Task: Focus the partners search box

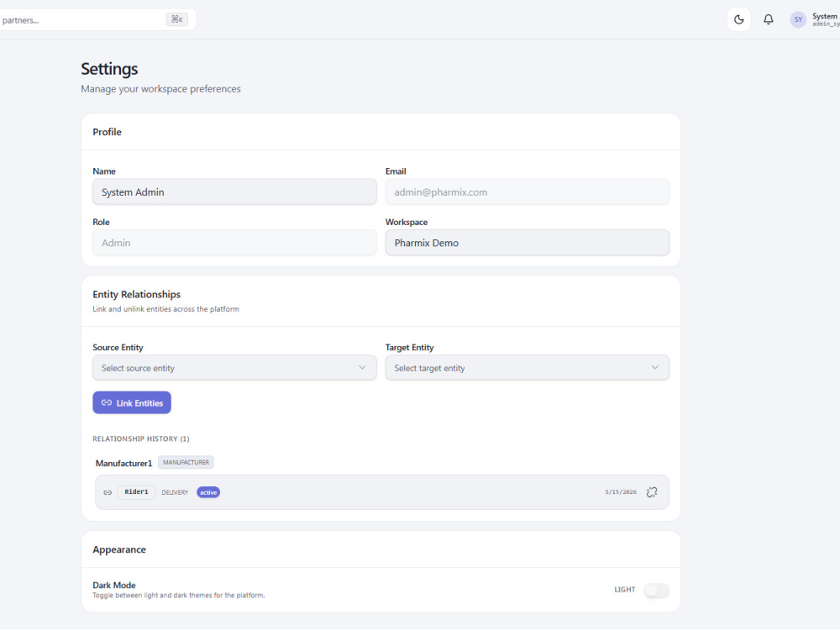Action: click(x=97, y=20)
